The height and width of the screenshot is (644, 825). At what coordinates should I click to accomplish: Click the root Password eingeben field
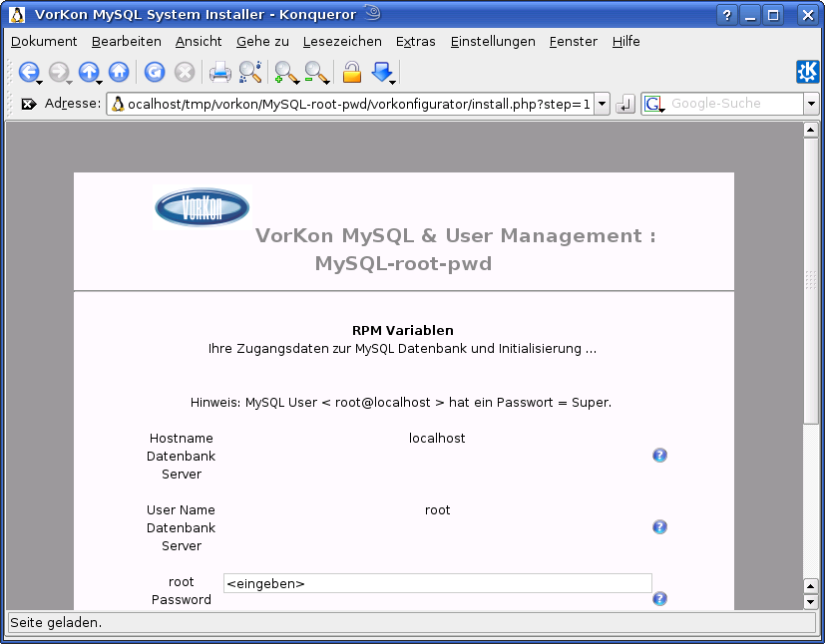(x=437, y=583)
